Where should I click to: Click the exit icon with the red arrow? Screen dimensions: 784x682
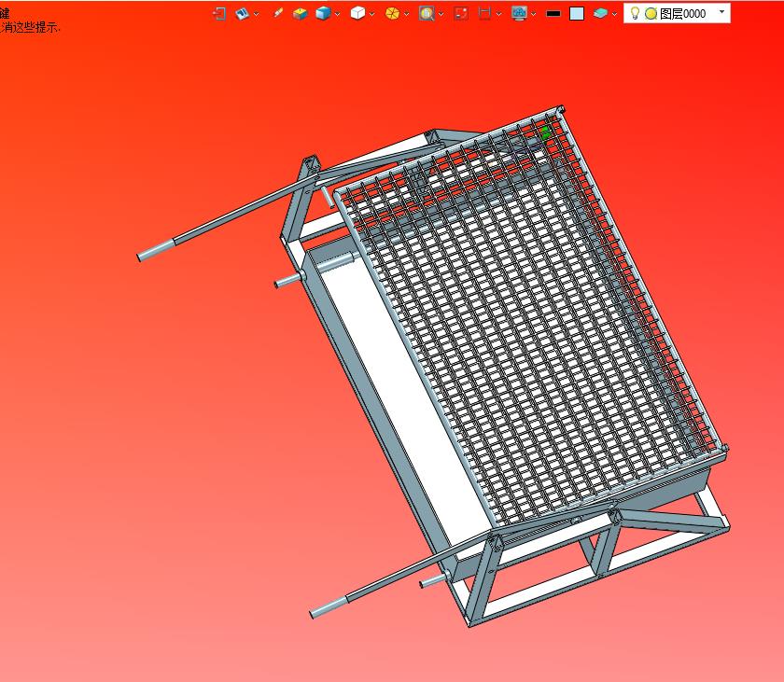point(219,13)
